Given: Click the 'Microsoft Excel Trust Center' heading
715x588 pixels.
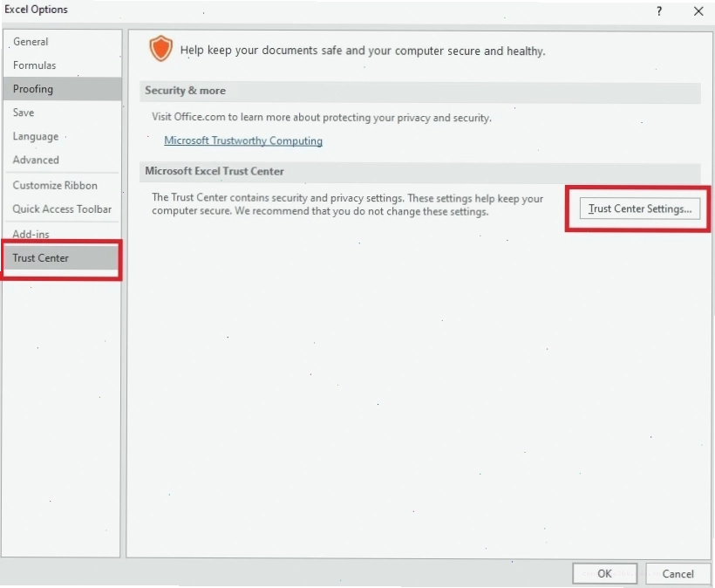Looking at the screenshot, I should point(214,171).
